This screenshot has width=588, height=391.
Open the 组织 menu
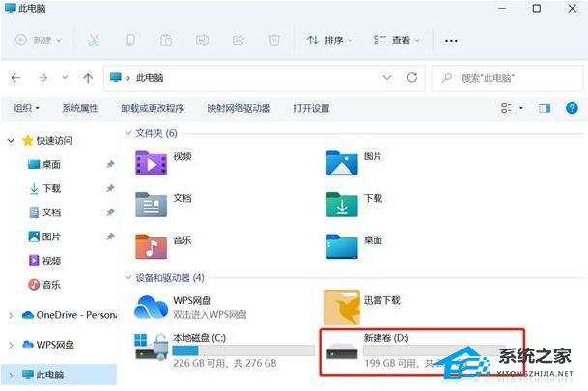27,108
